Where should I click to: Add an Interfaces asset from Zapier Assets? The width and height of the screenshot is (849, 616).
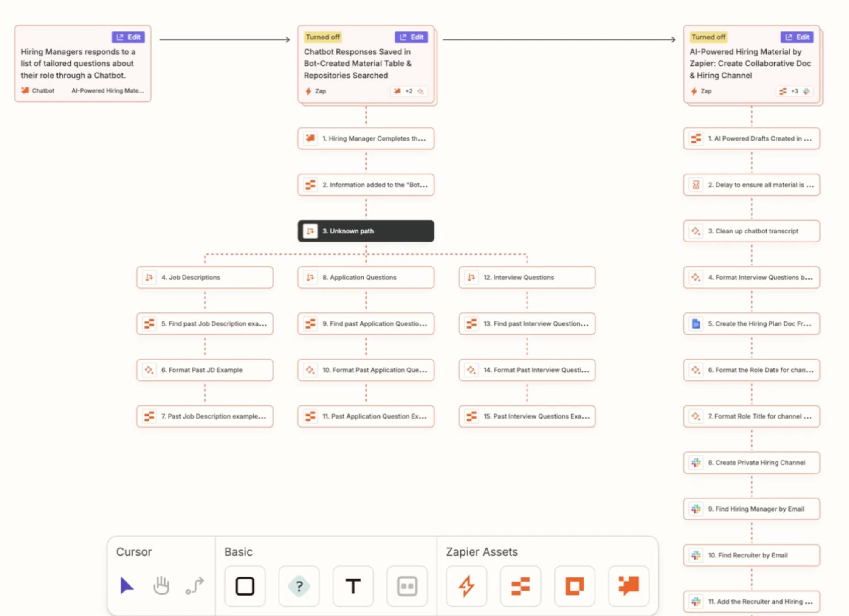(x=574, y=586)
